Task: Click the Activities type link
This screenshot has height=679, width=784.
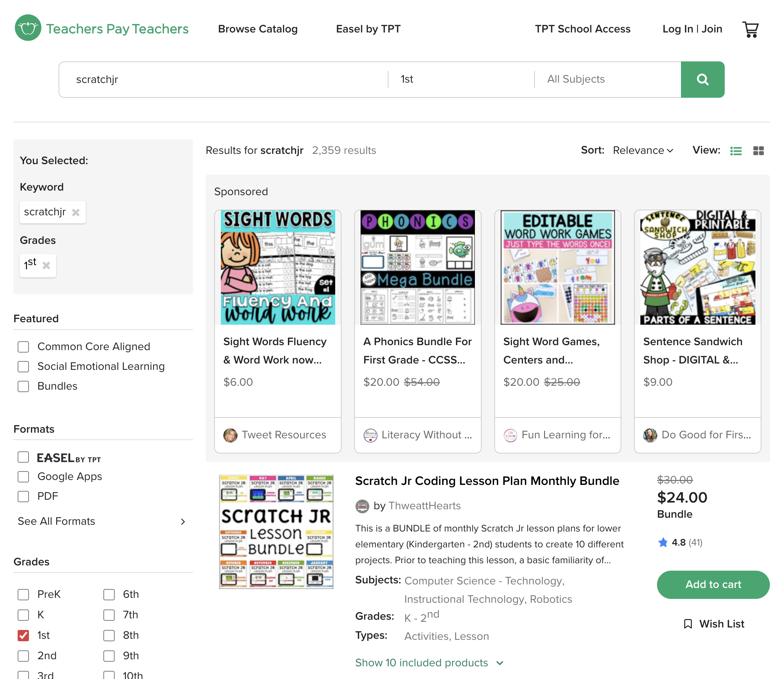Action: (427, 636)
